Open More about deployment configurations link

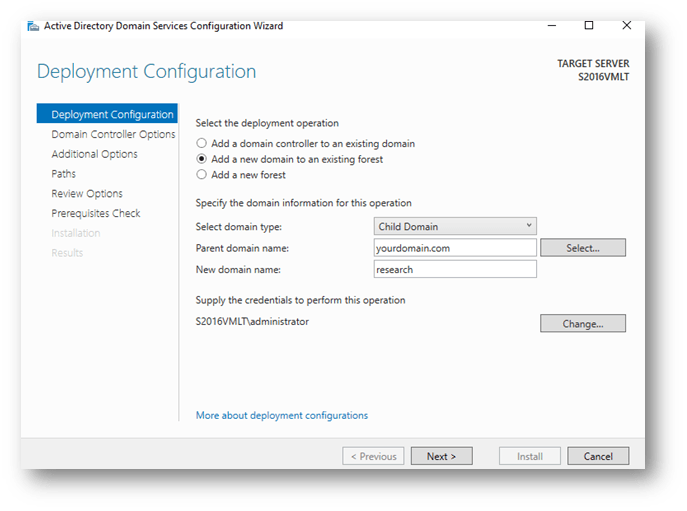[x=282, y=415]
